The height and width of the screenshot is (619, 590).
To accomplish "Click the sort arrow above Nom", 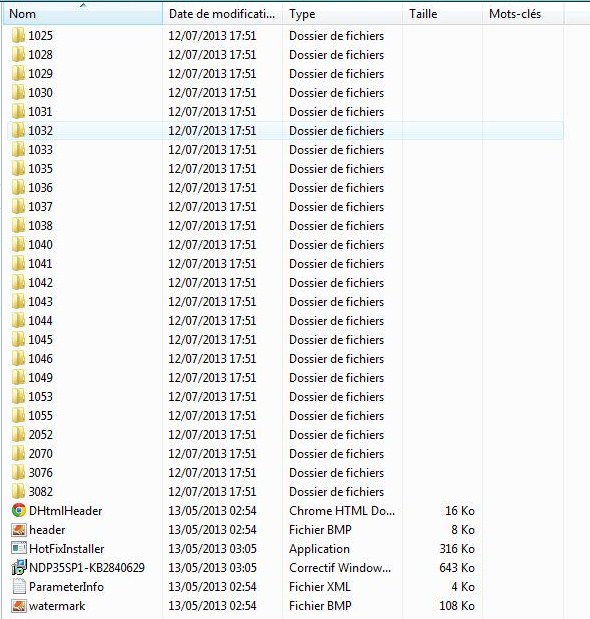I will coord(83,5).
